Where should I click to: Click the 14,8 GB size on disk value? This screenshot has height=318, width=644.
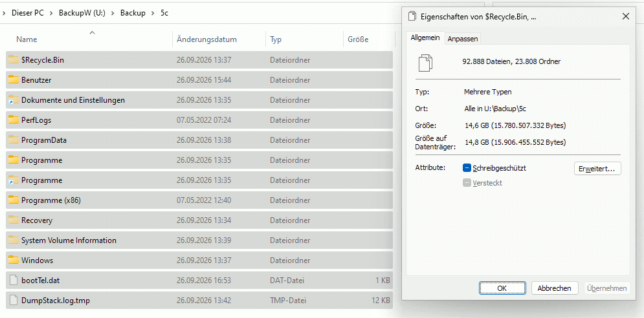[x=515, y=142]
